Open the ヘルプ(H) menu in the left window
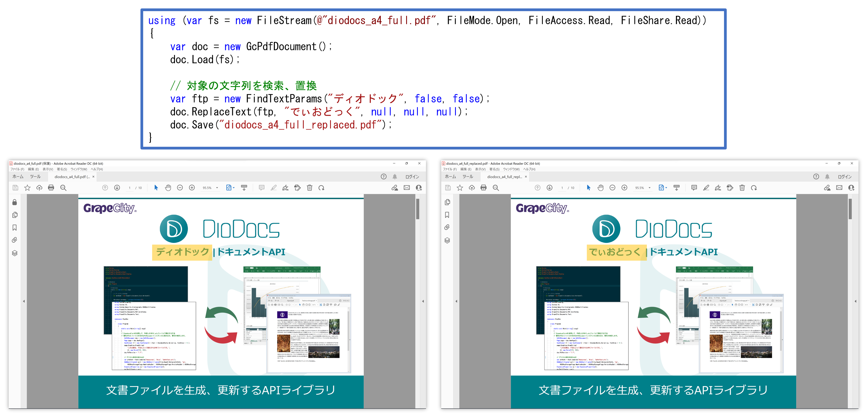The width and height of the screenshot is (868, 418). (97, 169)
